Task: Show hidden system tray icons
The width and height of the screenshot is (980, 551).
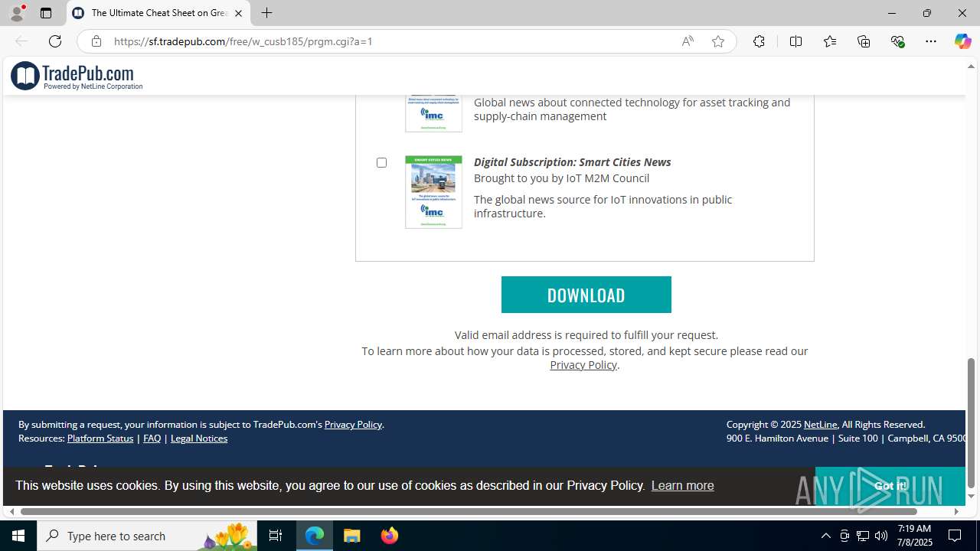Action: point(825,536)
